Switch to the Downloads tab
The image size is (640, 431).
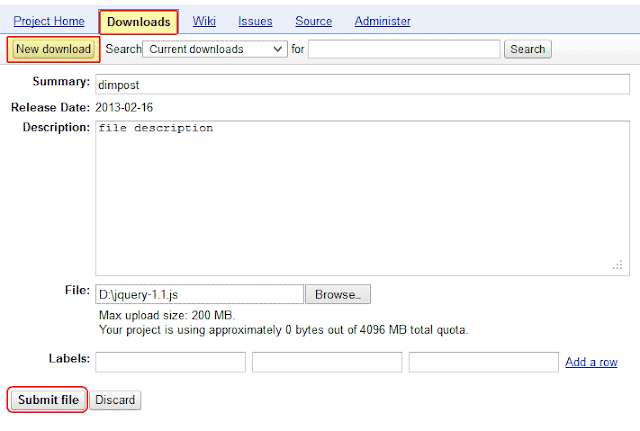tap(138, 22)
